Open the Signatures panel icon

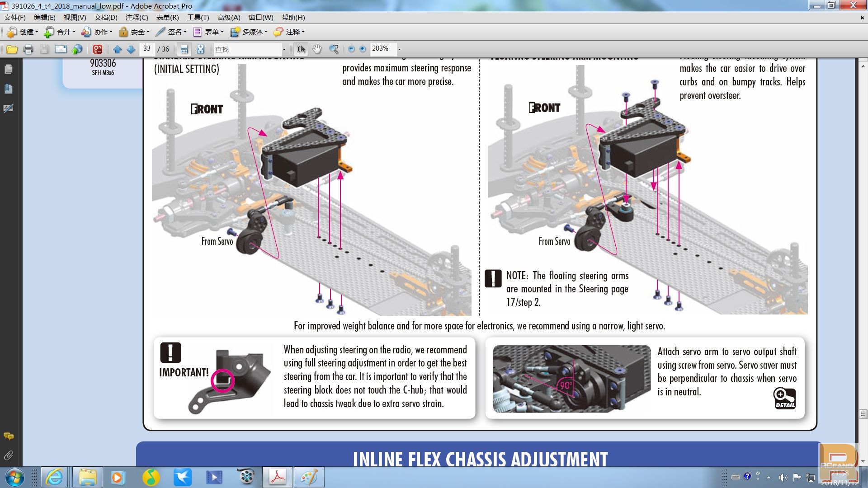[8, 108]
